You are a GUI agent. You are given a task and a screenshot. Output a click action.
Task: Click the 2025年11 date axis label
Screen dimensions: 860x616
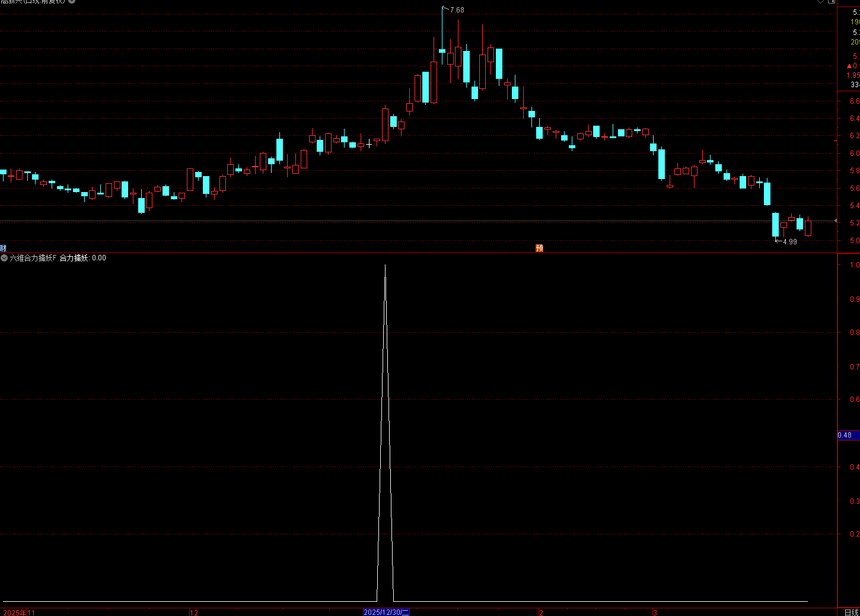19,612
